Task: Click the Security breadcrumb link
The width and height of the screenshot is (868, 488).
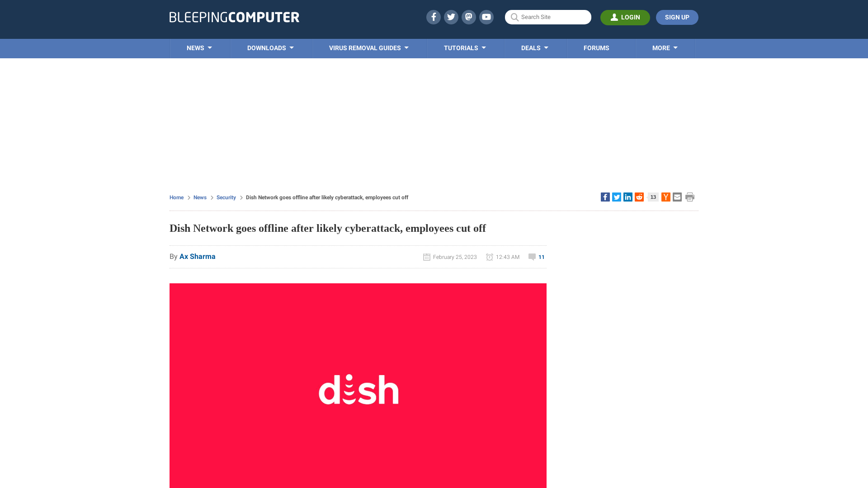Action: 226,197
